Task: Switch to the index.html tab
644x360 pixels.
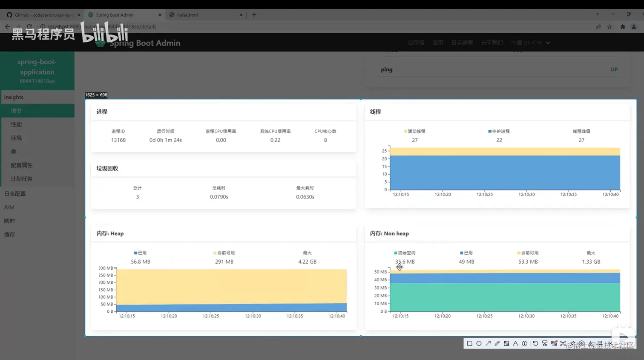Action: (205, 15)
